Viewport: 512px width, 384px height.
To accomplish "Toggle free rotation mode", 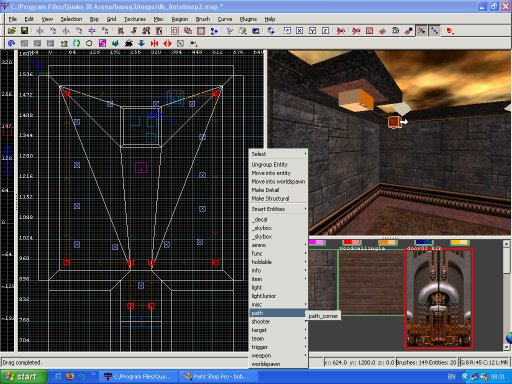I will point(271,31).
